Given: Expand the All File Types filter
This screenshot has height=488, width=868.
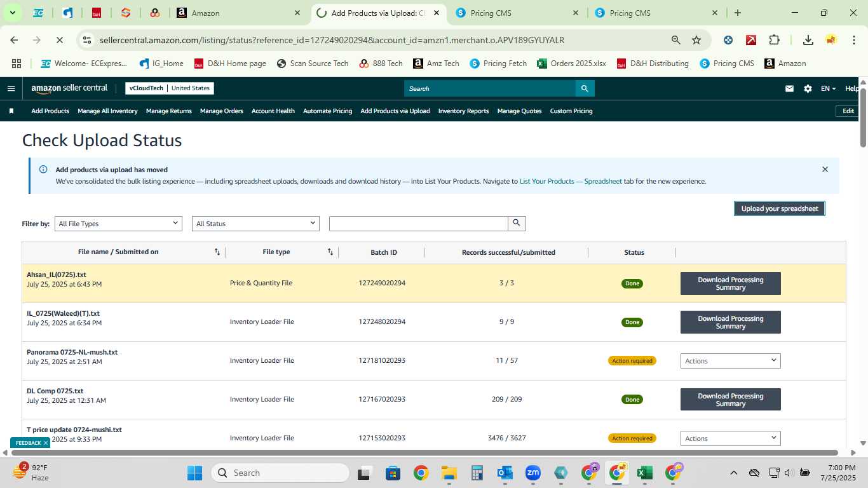Looking at the screenshot, I should tap(118, 224).
